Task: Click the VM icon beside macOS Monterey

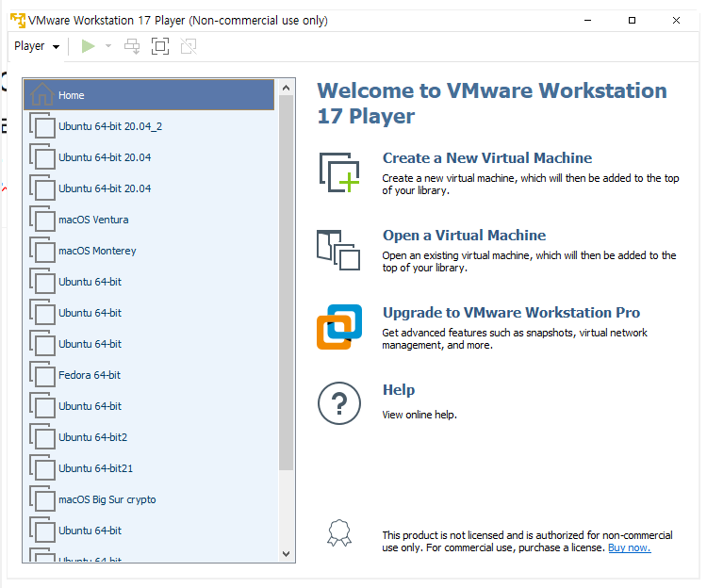Action: tap(42, 250)
